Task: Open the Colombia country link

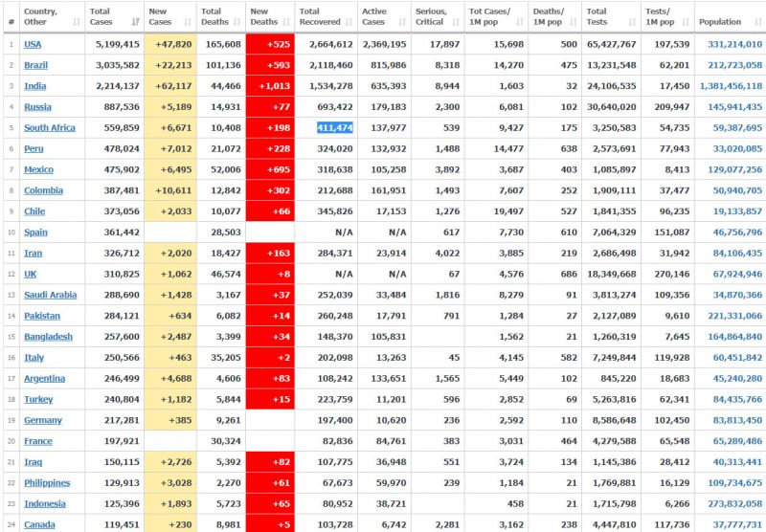Action: (x=43, y=190)
